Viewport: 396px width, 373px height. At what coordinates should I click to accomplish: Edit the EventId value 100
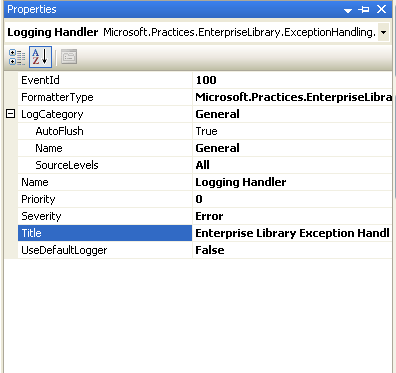pyautogui.click(x=292, y=80)
